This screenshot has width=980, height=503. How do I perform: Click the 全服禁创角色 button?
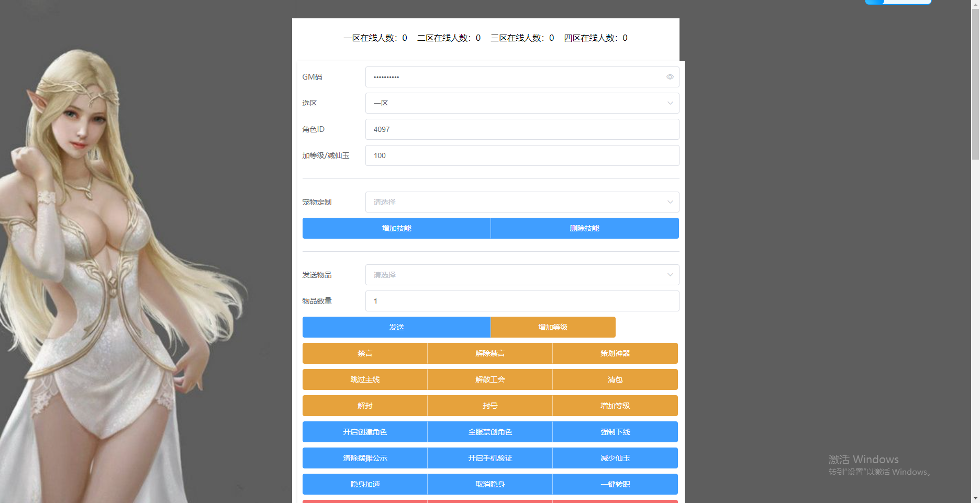tap(490, 432)
